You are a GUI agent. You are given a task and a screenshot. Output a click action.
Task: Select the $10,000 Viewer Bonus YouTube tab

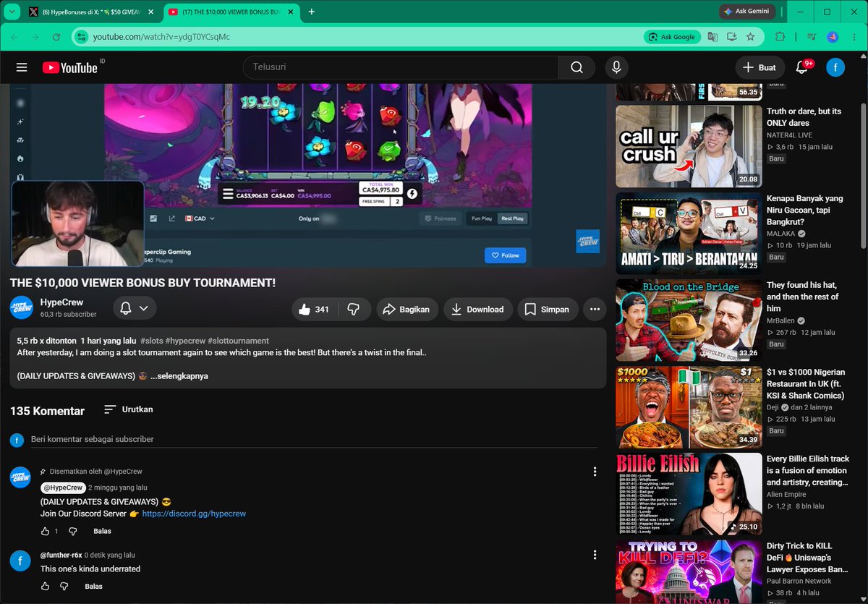(231, 12)
